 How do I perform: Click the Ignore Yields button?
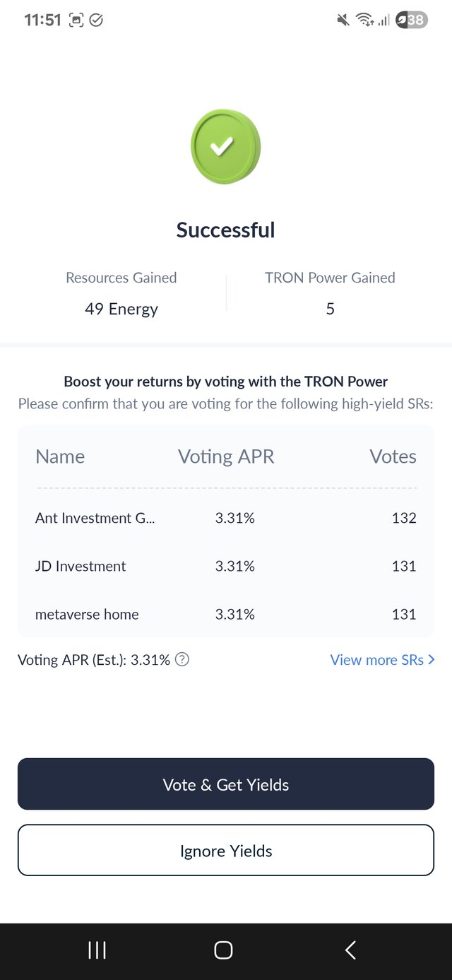(226, 851)
